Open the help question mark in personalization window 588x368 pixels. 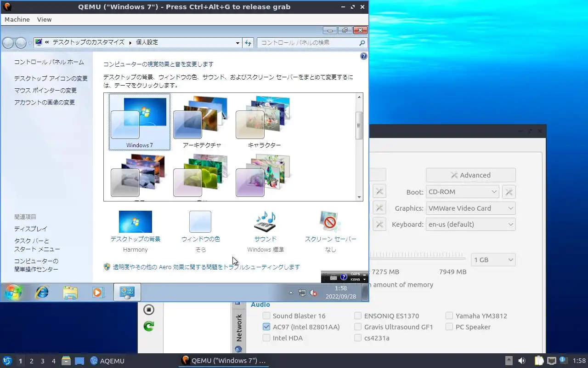coord(364,56)
